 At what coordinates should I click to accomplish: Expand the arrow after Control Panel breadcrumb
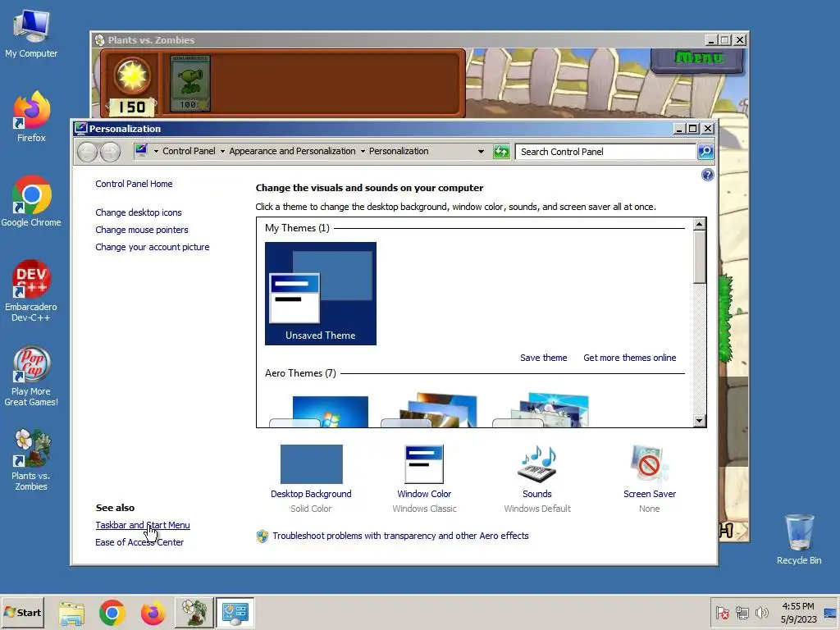222,152
